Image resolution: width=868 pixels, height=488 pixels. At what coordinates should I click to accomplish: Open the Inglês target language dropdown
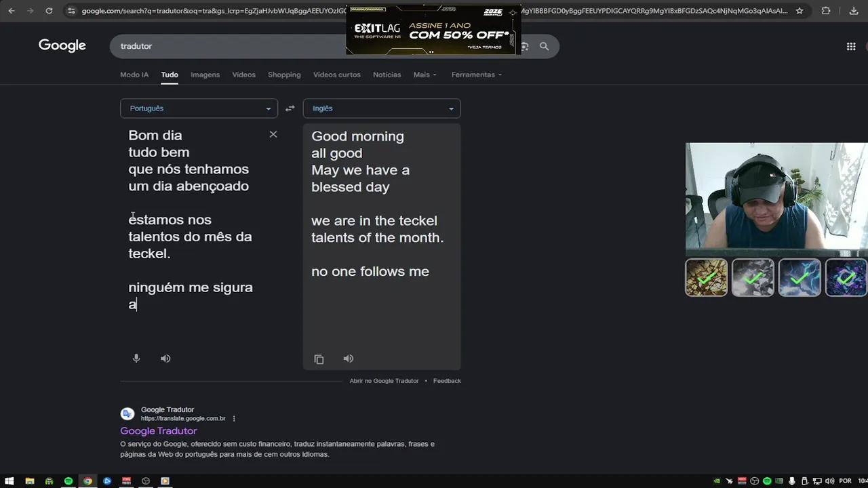(x=382, y=108)
